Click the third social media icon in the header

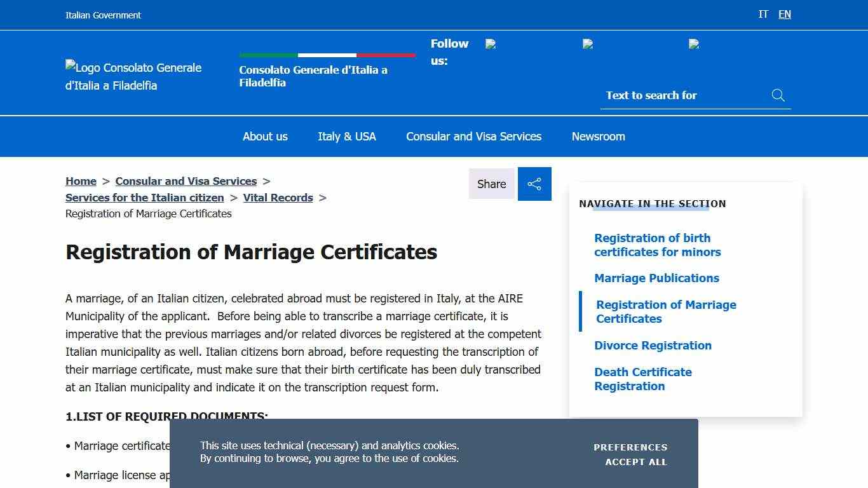pyautogui.click(x=694, y=44)
